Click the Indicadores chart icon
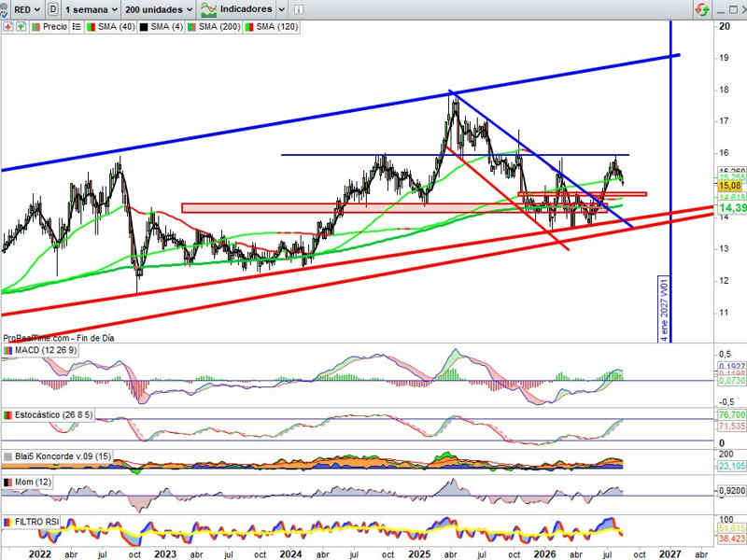747x560 pixels. coord(208,9)
